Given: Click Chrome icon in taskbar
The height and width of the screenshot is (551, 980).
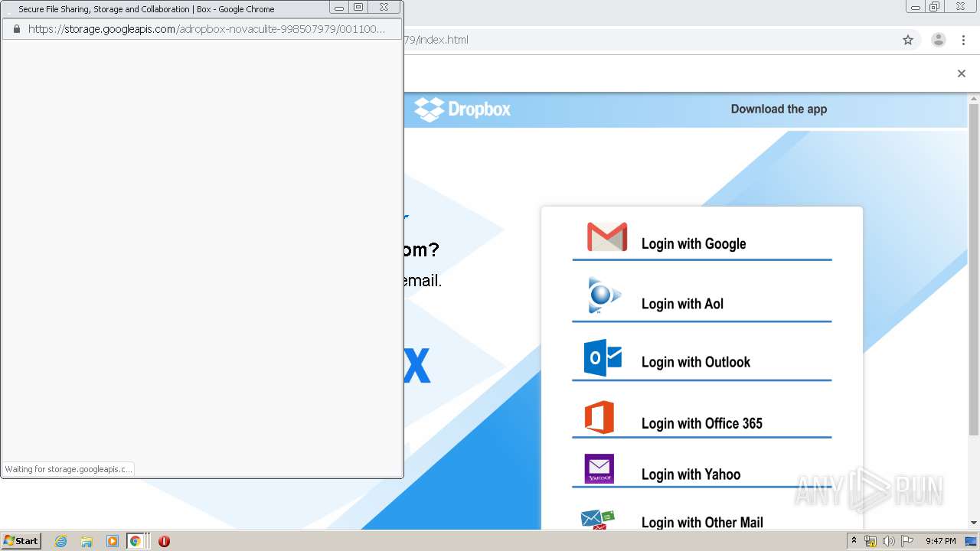Looking at the screenshot, I should coord(136,541).
